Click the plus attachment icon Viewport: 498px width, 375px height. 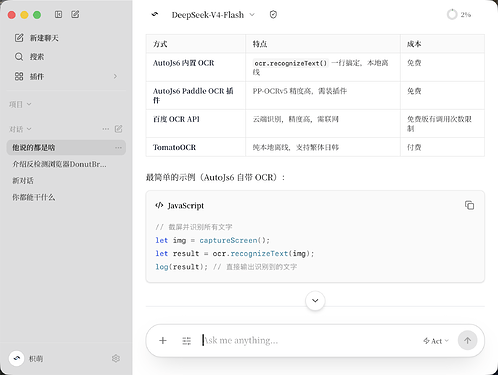(x=163, y=340)
